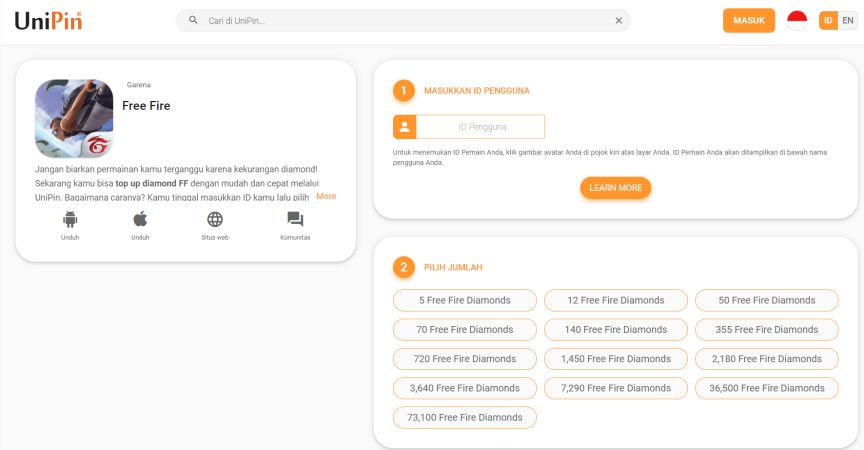This screenshot has width=864, height=450.
Task: Click the Garena publisher label
Action: click(138, 85)
